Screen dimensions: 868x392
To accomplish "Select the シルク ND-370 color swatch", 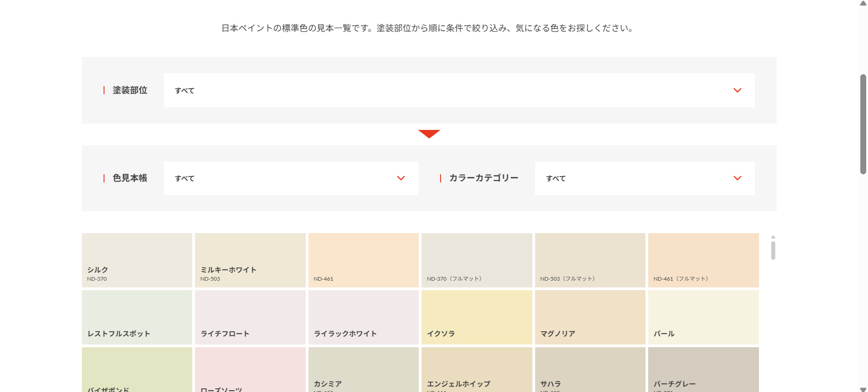I will click(137, 260).
